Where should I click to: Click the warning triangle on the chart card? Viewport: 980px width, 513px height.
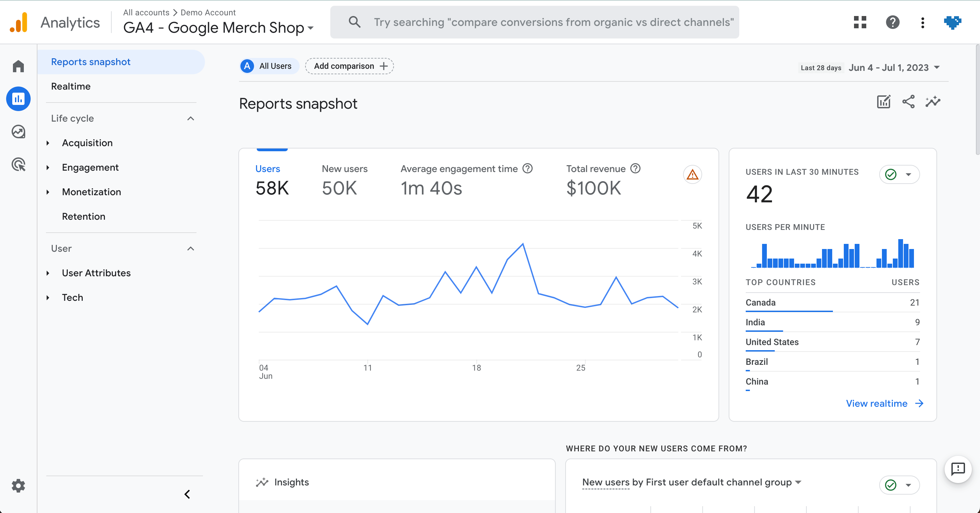pyautogui.click(x=692, y=175)
